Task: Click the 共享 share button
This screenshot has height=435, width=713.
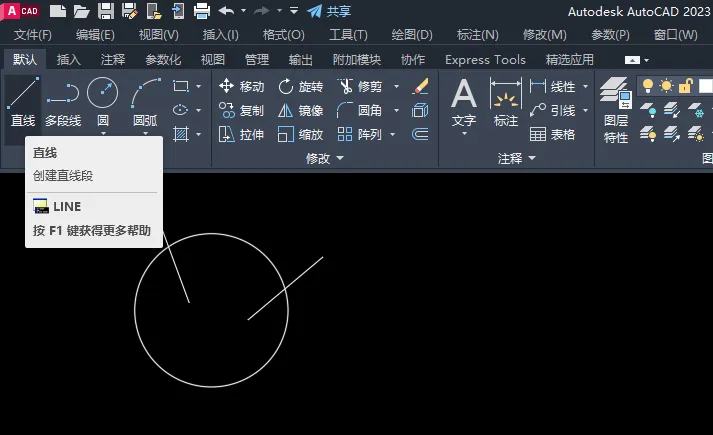Action: pos(329,11)
